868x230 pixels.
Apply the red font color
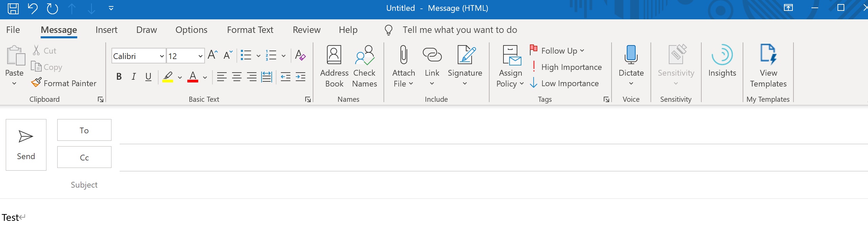[x=193, y=77]
